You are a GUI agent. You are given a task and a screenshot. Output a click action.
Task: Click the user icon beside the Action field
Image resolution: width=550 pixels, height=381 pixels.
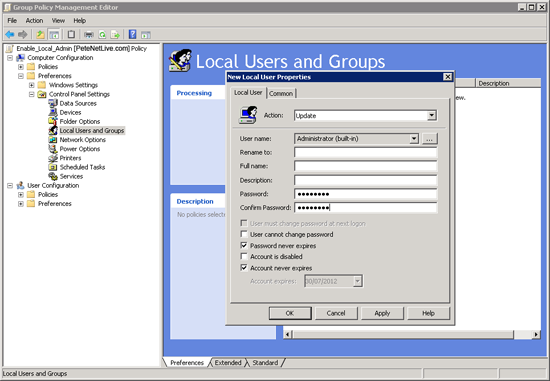coord(248,115)
